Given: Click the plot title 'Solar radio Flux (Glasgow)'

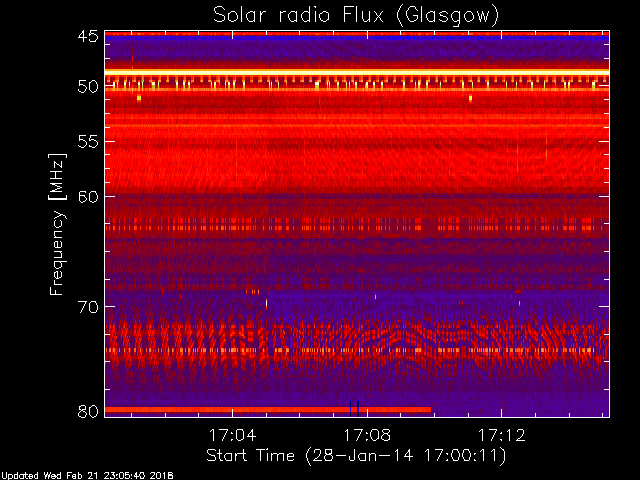Looking at the screenshot, I should [356, 16].
